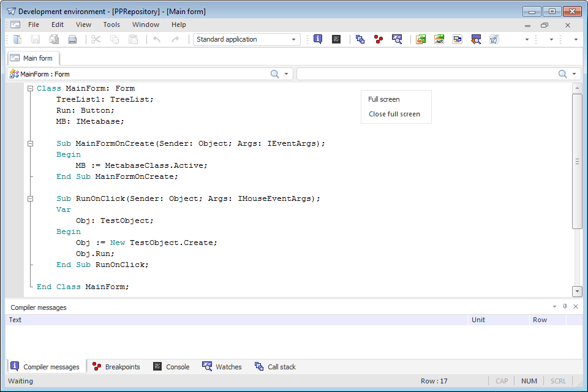Click the dotted-frame form toolbar icon
This screenshot has height=392, width=588.
tap(458, 39)
